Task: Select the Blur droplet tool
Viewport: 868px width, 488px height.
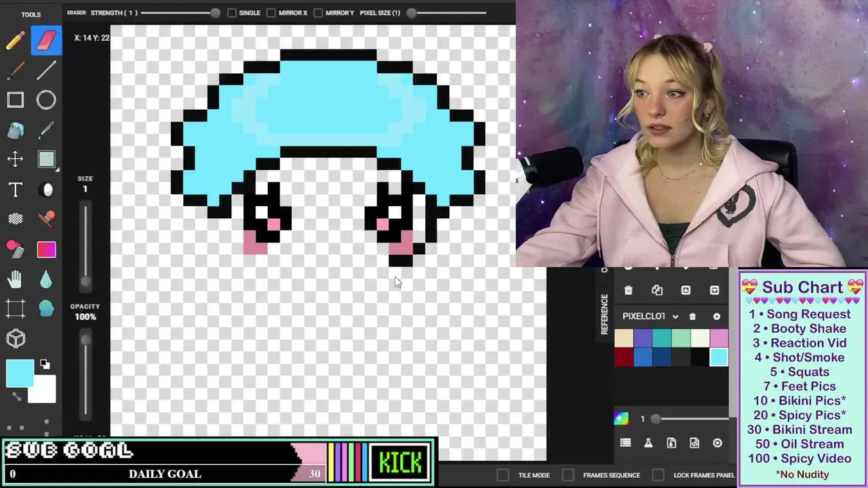Action: point(46,279)
